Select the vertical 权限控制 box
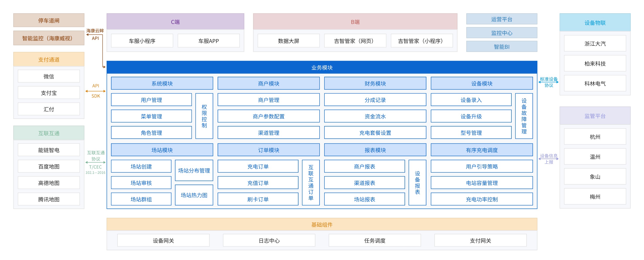644x260 pixels. [x=204, y=116]
